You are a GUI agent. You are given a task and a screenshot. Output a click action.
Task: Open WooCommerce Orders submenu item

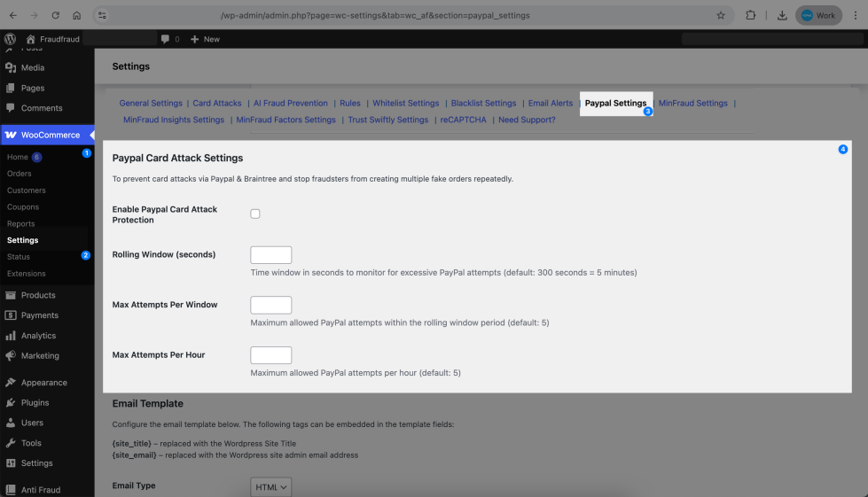(20, 174)
